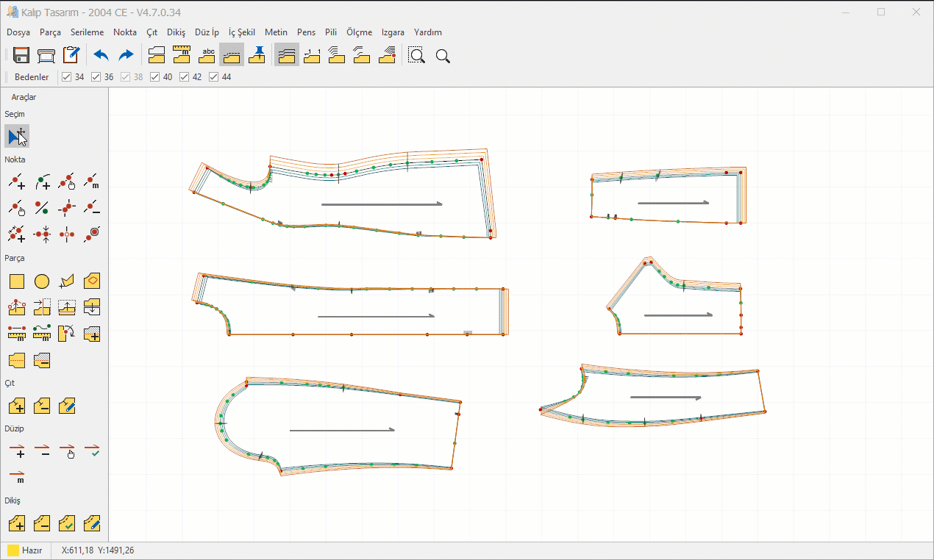Open the Serileme menu
The width and height of the screenshot is (934, 560).
pyautogui.click(x=87, y=32)
